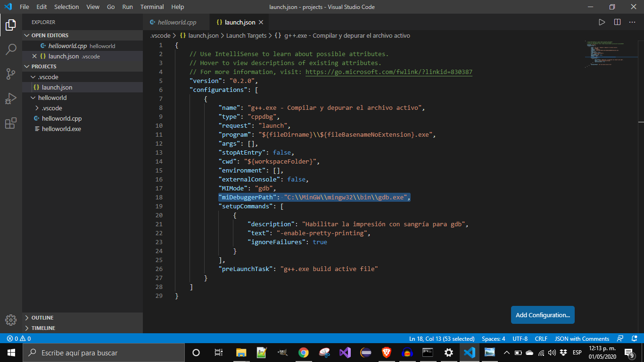Open the Source Control view
This screenshot has width=644, height=362.
pos(10,74)
